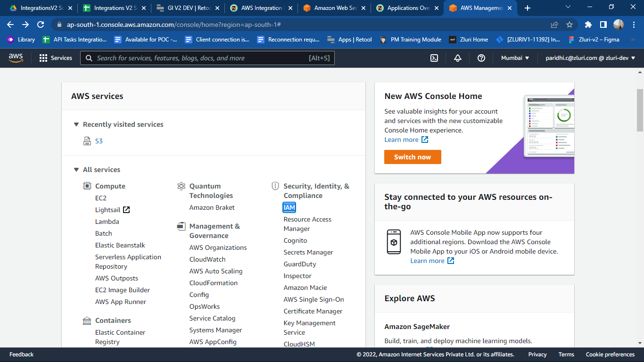Click the browser address bar URL
Image resolution: width=644 pixels, height=362 pixels.
coord(174,25)
